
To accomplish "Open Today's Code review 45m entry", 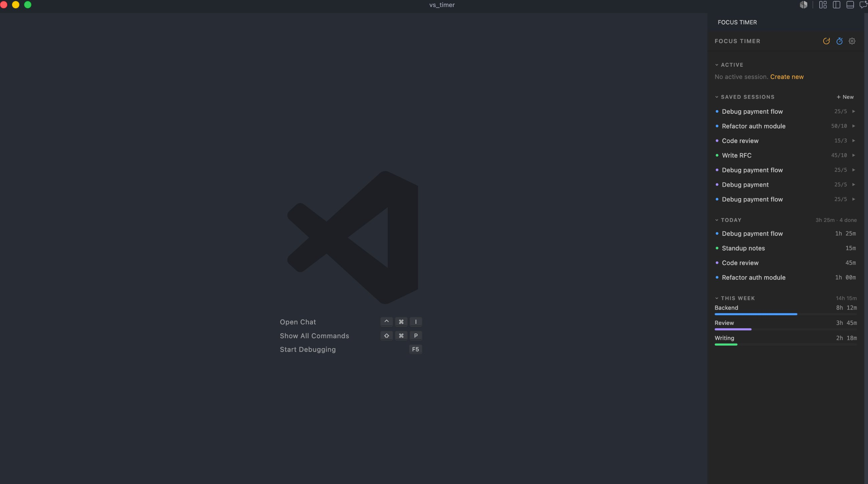I will coord(786,263).
